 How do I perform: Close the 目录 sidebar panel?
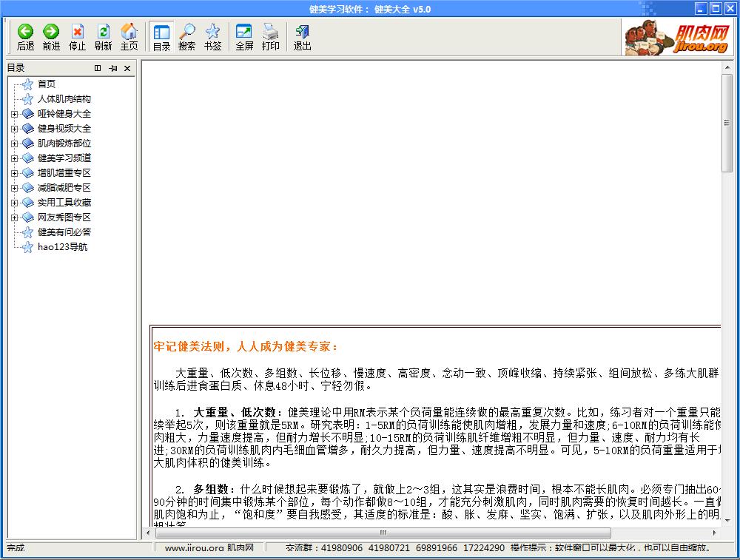tap(127, 69)
